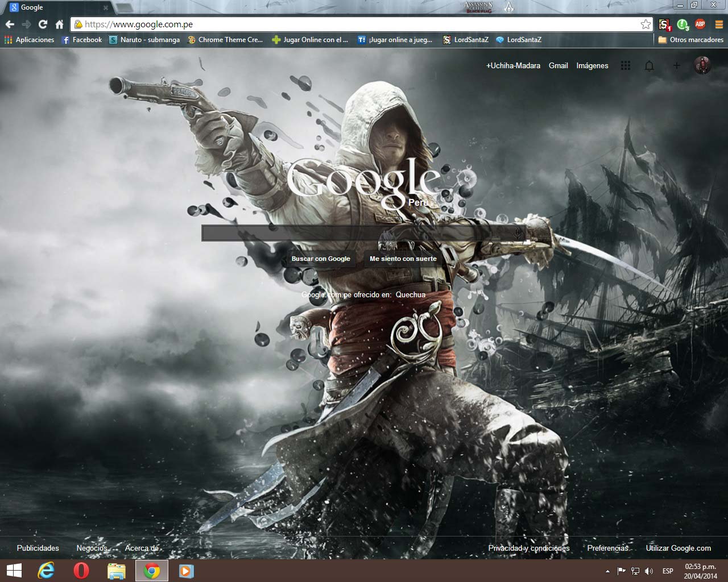Image resolution: width=728 pixels, height=582 pixels.
Task: Open the Adblock Plus extension icon
Action: (700, 25)
